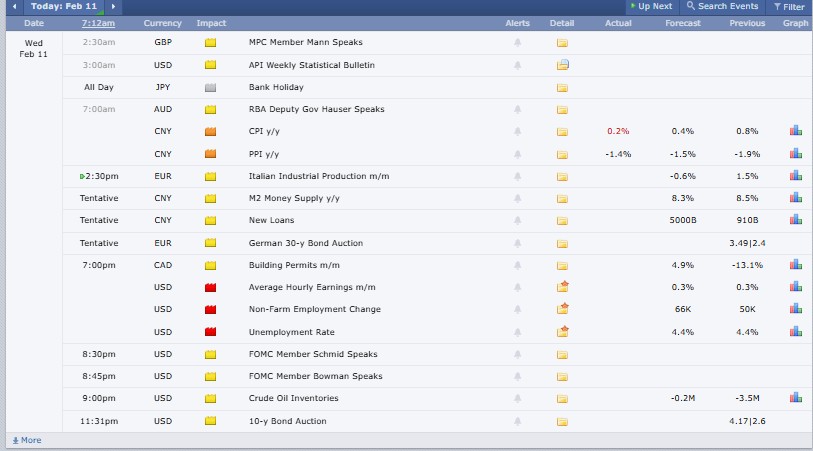Open the 7:12am time settings header
This screenshot has width=813, height=451.
97,22
